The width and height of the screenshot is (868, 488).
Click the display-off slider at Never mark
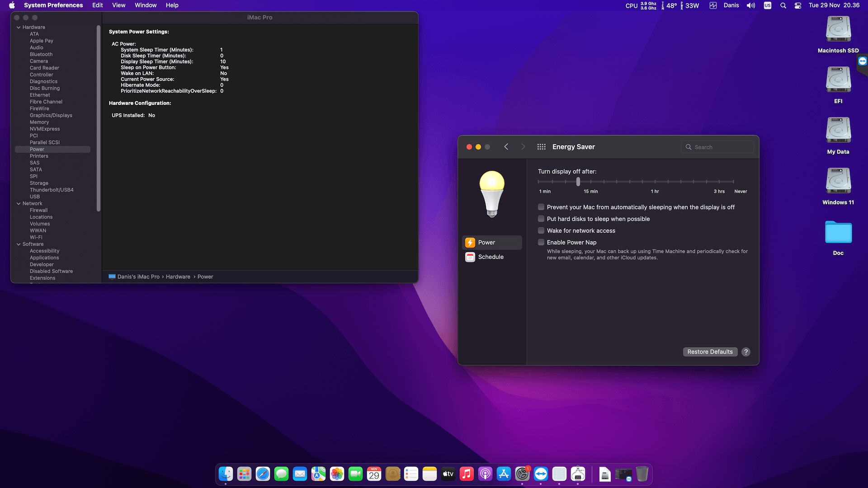pos(733,182)
